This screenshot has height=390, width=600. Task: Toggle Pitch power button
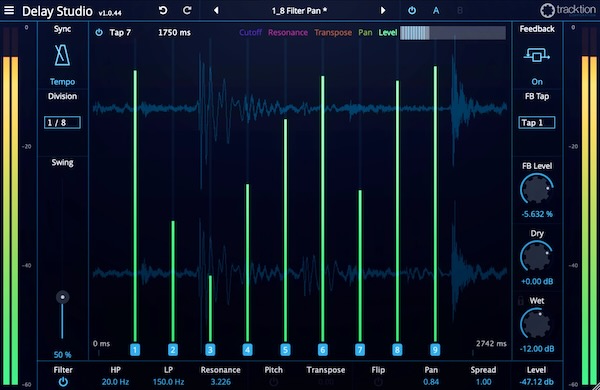274,382
